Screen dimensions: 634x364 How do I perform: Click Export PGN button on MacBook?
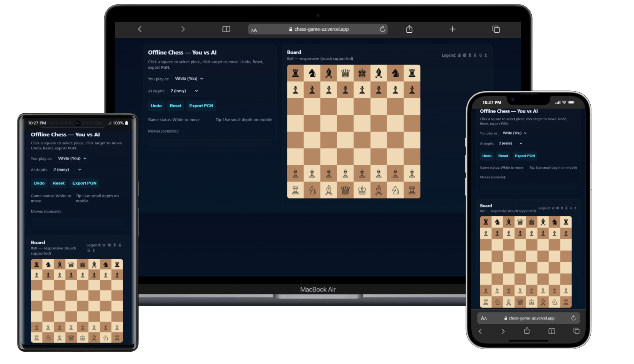201,106
